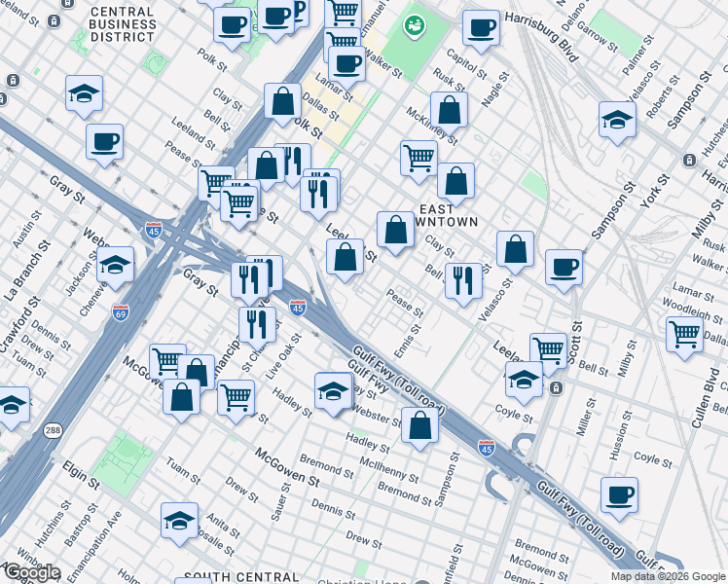Click the Map data ©2026 Google attribution
The image size is (728, 584).
coord(669,577)
